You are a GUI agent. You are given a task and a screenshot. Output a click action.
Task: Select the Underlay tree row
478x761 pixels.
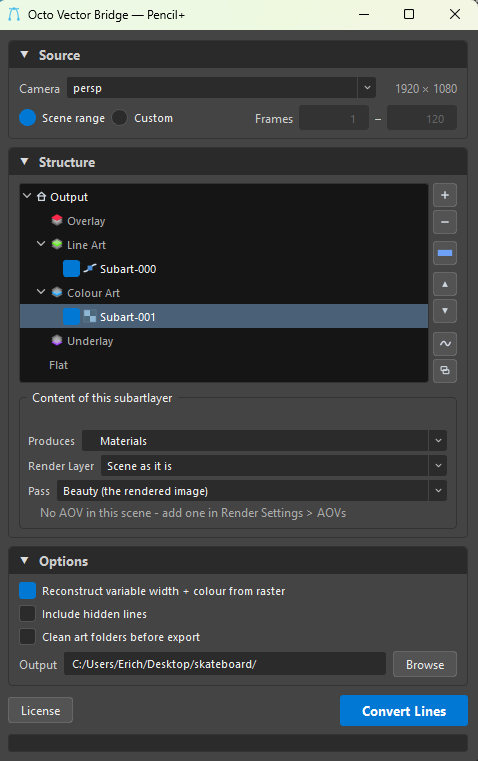pyautogui.click(x=224, y=341)
